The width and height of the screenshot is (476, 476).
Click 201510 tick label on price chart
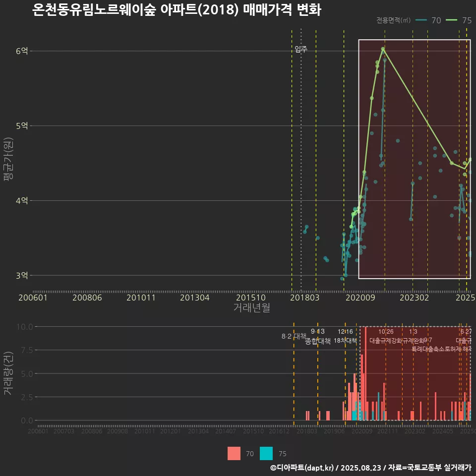[251, 297]
